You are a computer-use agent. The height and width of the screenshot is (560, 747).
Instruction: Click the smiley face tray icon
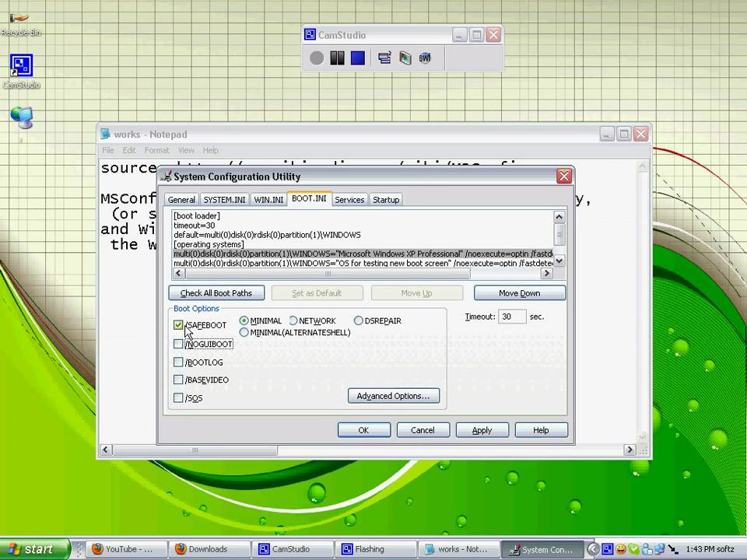point(621,549)
